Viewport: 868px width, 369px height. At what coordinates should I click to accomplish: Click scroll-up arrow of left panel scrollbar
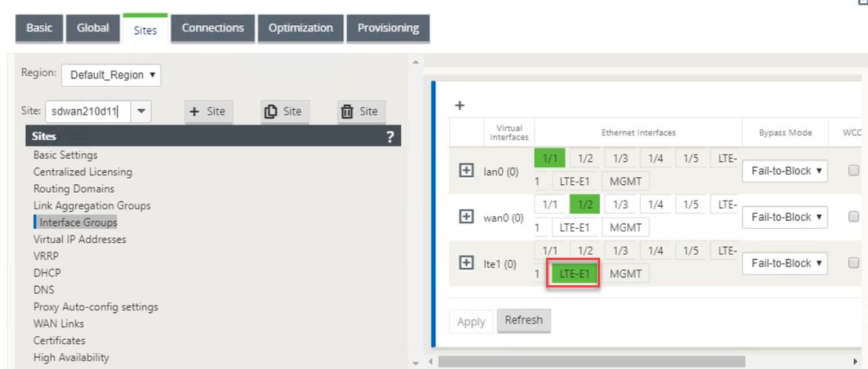click(x=416, y=63)
